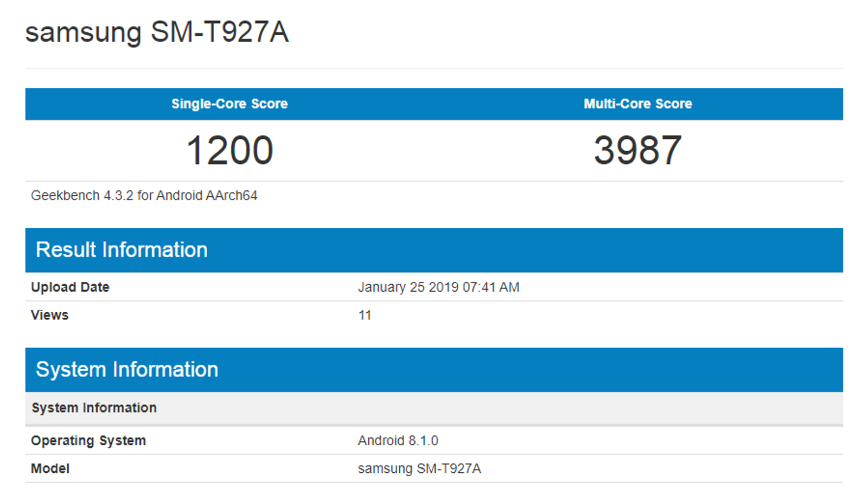
Task: Click the Multi-Core Score column header
Action: coord(637,104)
